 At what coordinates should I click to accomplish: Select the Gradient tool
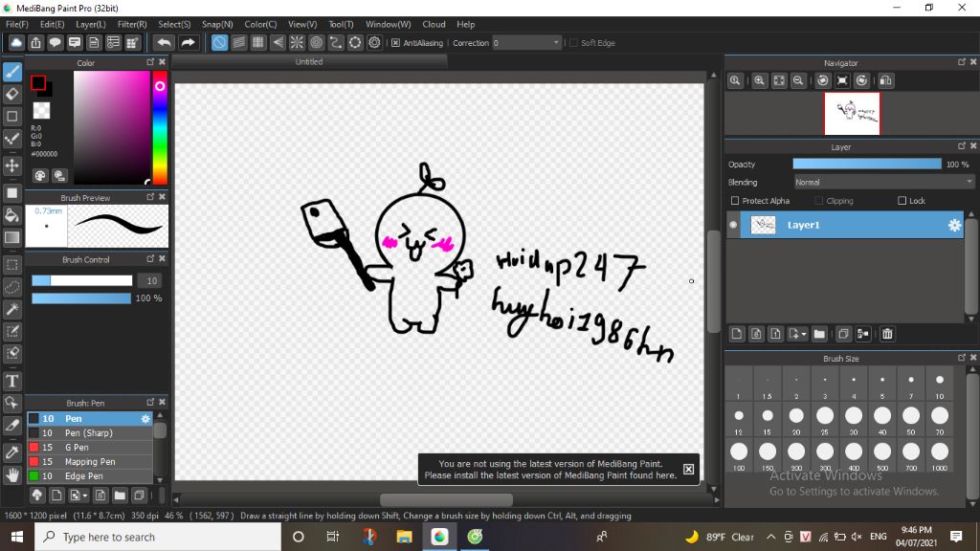[x=11, y=237]
